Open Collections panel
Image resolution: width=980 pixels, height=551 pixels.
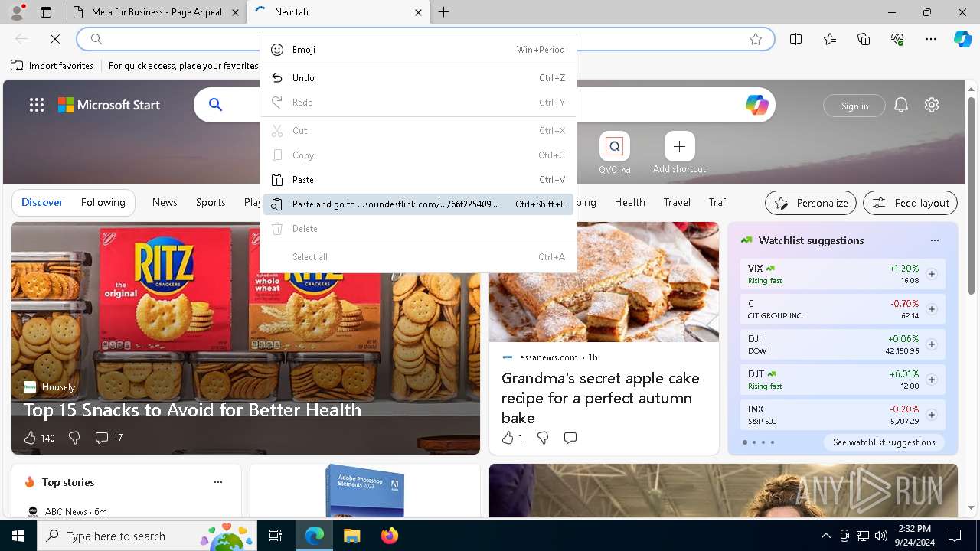(864, 39)
